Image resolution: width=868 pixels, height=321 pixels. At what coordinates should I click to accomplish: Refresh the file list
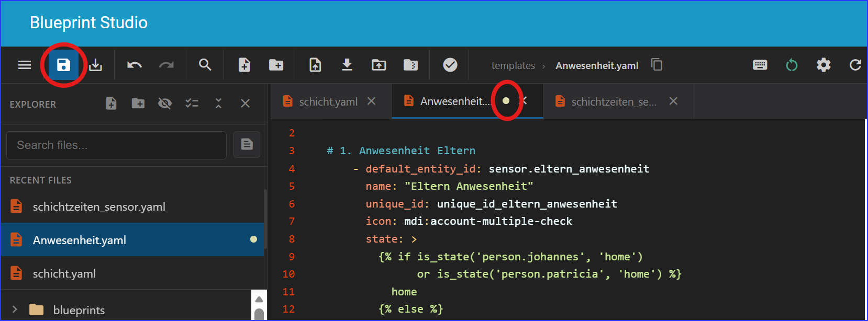(855, 65)
